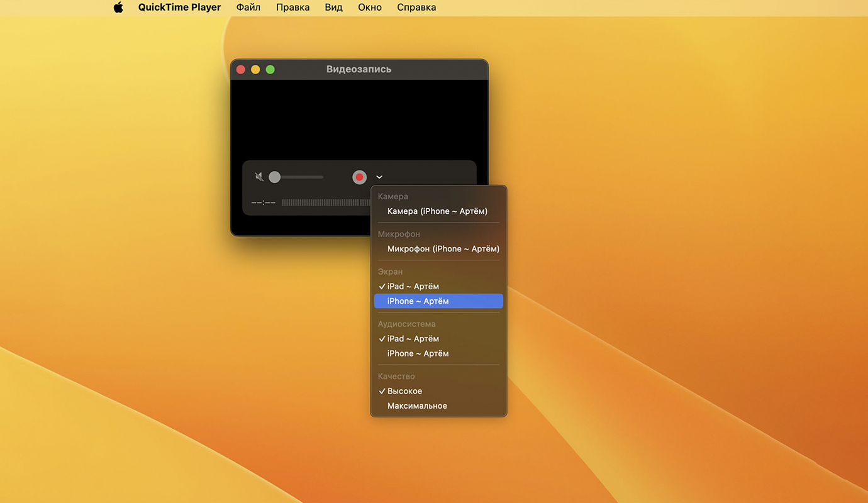Choose iPad ~ Артём under Аудиосистема
Screen dimensions: 868x503
pos(438,339)
